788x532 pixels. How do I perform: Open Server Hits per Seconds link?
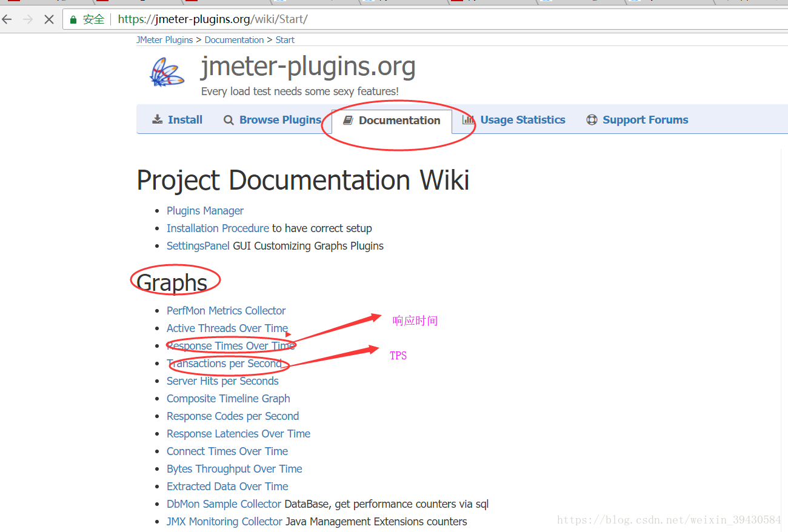(222, 381)
